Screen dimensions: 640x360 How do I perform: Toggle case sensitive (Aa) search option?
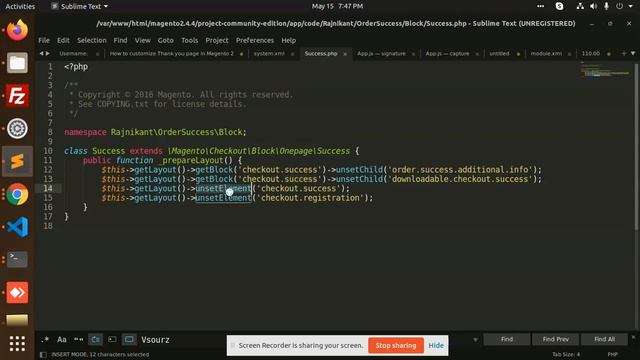click(x=62, y=340)
